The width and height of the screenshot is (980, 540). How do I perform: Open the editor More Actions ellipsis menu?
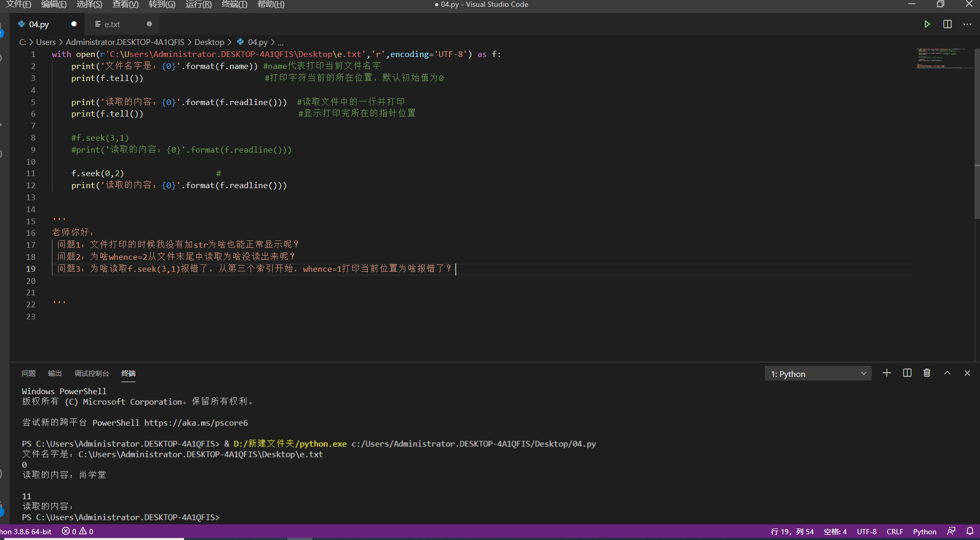click(967, 24)
